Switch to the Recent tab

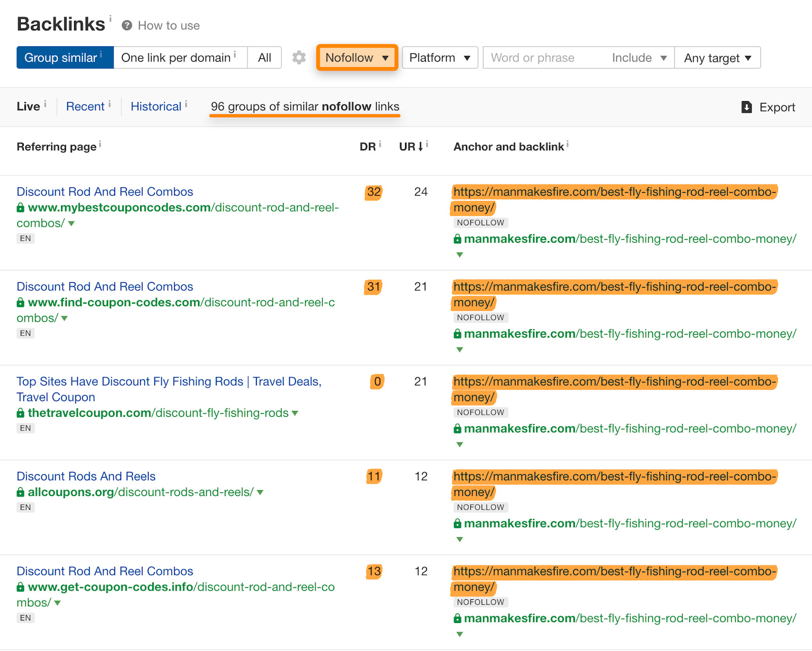(x=85, y=107)
